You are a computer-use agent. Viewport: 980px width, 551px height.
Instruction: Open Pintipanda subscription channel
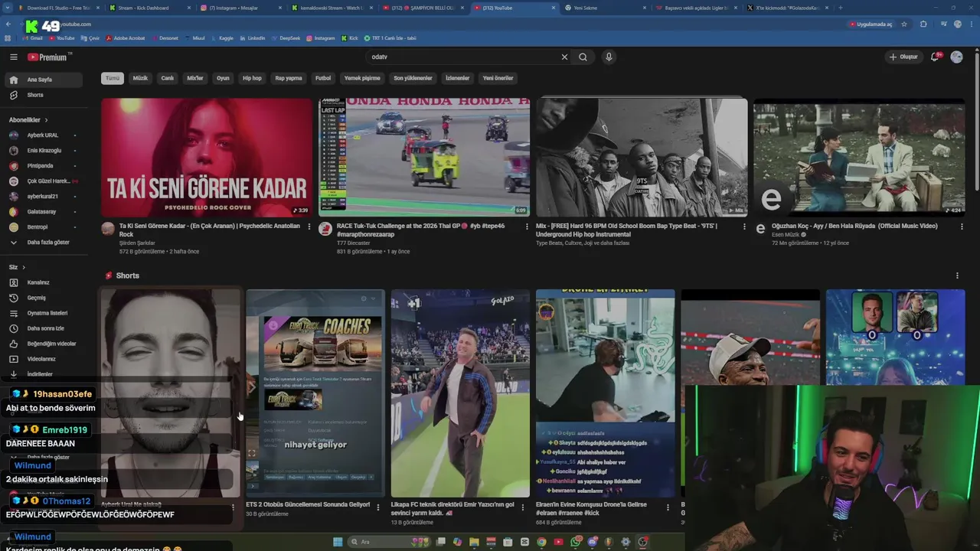(44, 165)
